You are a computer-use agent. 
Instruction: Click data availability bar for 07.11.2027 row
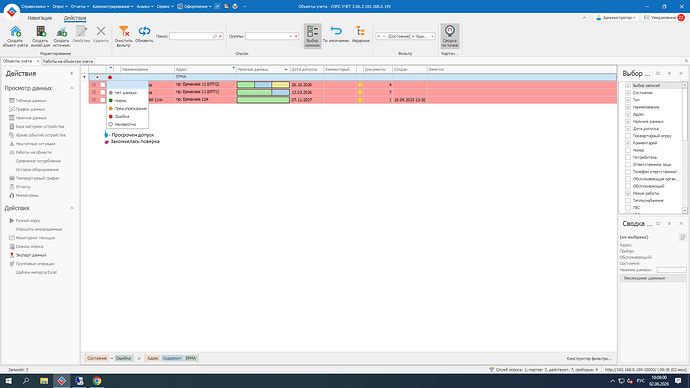pyautogui.click(x=263, y=100)
